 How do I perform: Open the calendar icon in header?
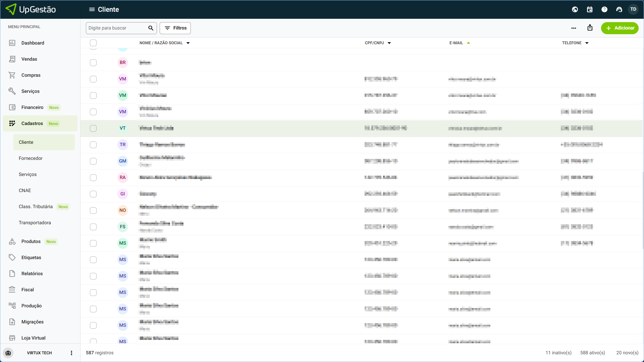[x=590, y=9]
